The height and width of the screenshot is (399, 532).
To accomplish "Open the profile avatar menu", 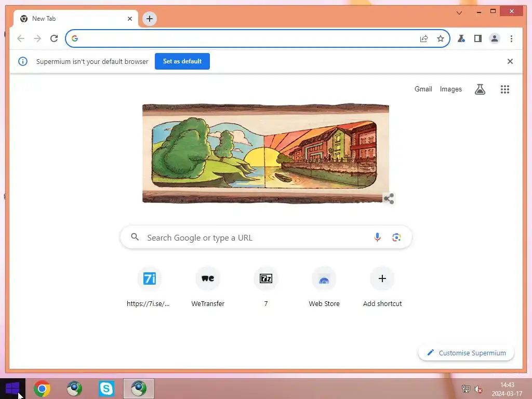I will [x=495, y=38].
